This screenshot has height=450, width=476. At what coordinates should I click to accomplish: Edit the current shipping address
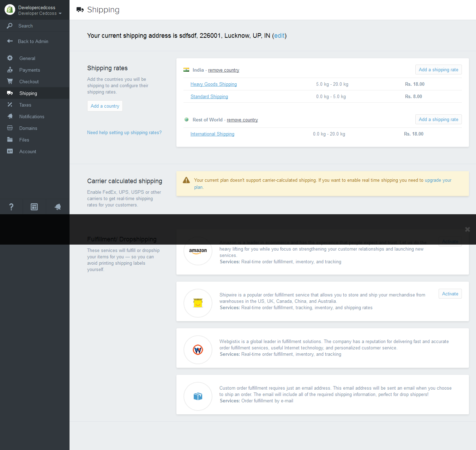tap(279, 36)
